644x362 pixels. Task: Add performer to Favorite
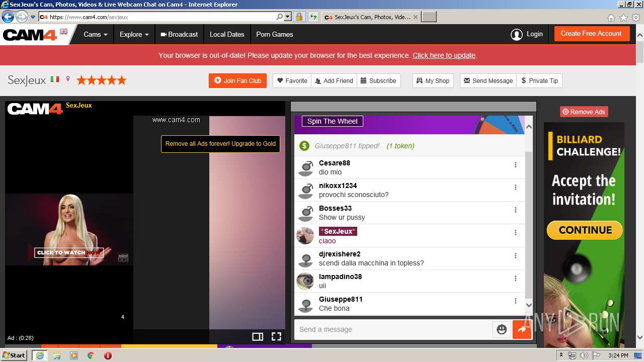[292, 80]
